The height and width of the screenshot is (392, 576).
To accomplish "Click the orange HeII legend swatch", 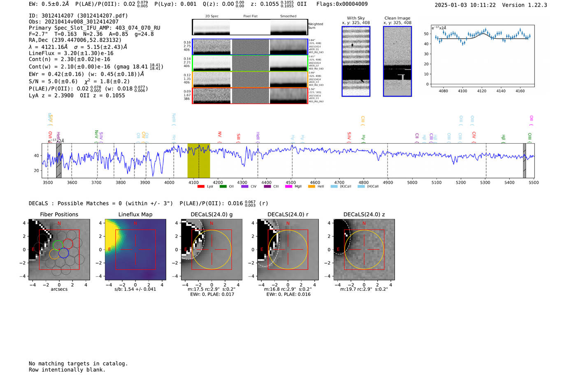I will click(x=311, y=186).
